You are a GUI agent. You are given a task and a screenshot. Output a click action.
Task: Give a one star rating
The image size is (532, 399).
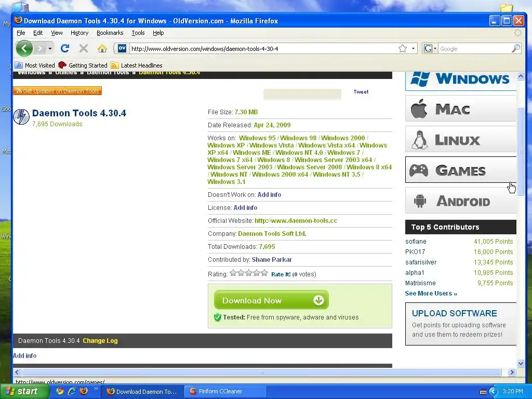(233, 273)
